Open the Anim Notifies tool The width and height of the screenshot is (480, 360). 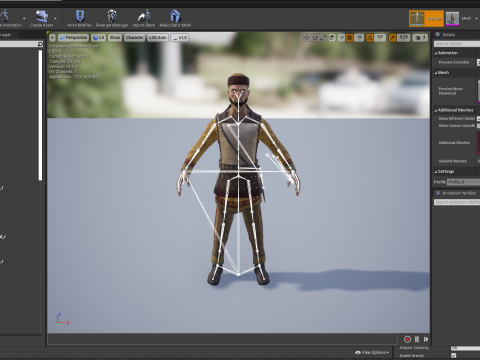[x=79, y=18]
